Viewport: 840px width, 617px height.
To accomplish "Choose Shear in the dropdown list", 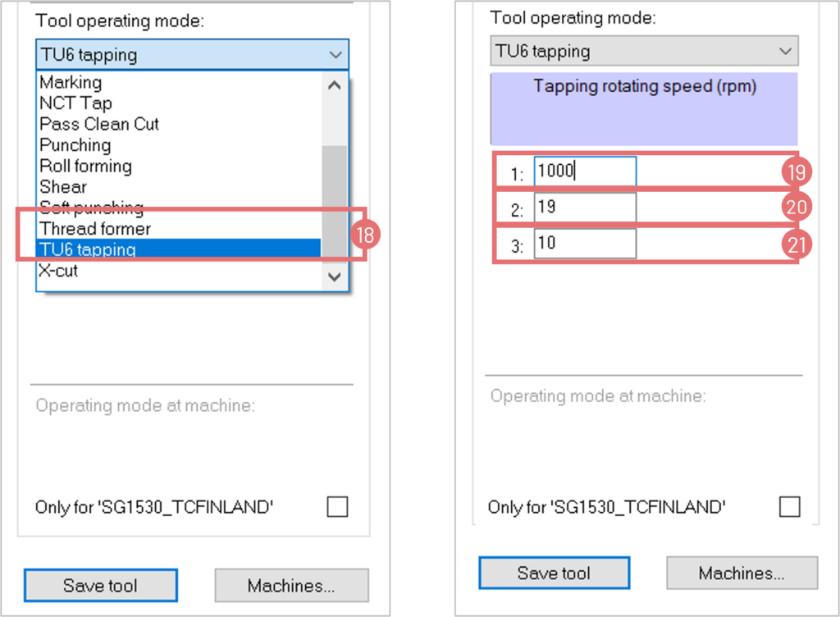I will pyautogui.click(x=63, y=187).
